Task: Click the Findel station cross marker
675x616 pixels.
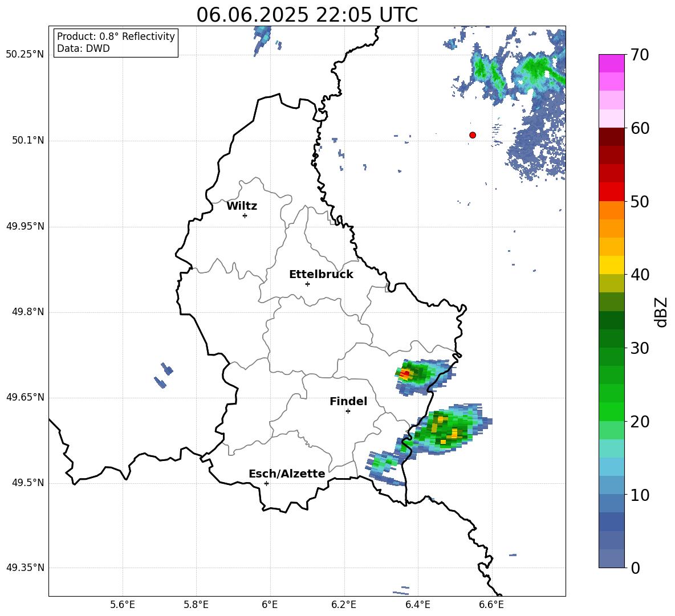Action: (x=348, y=411)
